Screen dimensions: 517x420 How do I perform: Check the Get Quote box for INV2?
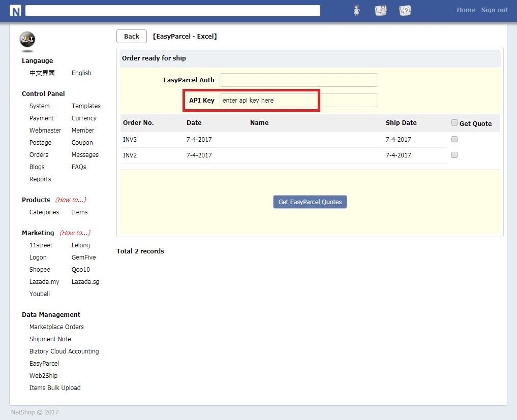coord(454,155)
